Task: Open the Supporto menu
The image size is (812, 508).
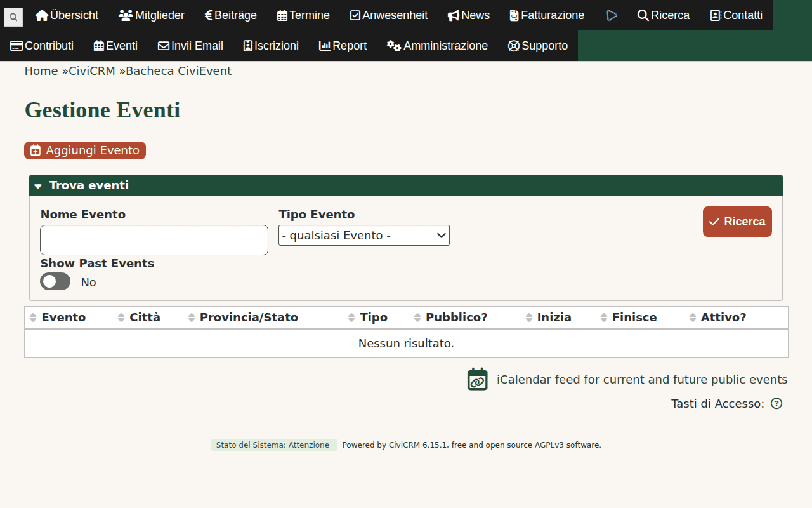Action: [538, 46]
